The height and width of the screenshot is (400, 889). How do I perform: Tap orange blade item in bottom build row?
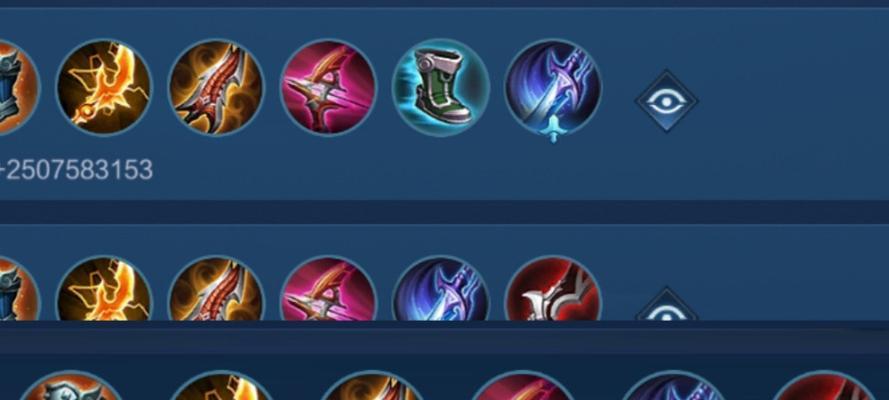372,385
